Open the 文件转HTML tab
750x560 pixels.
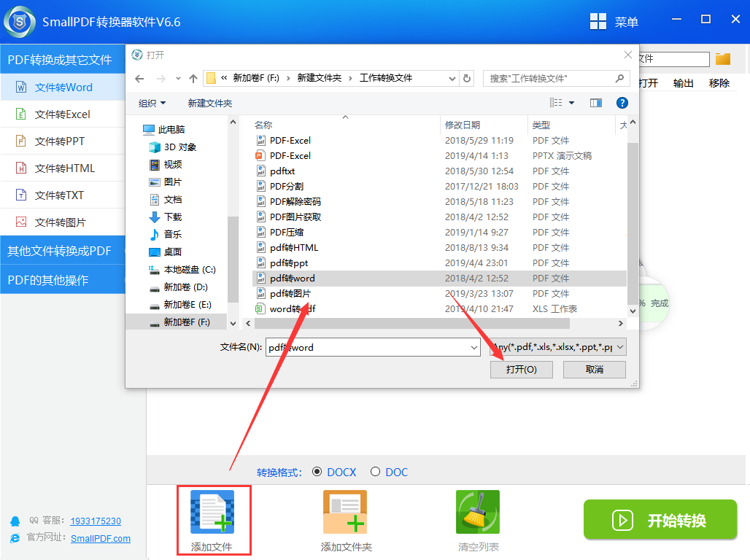pos(63,168)
